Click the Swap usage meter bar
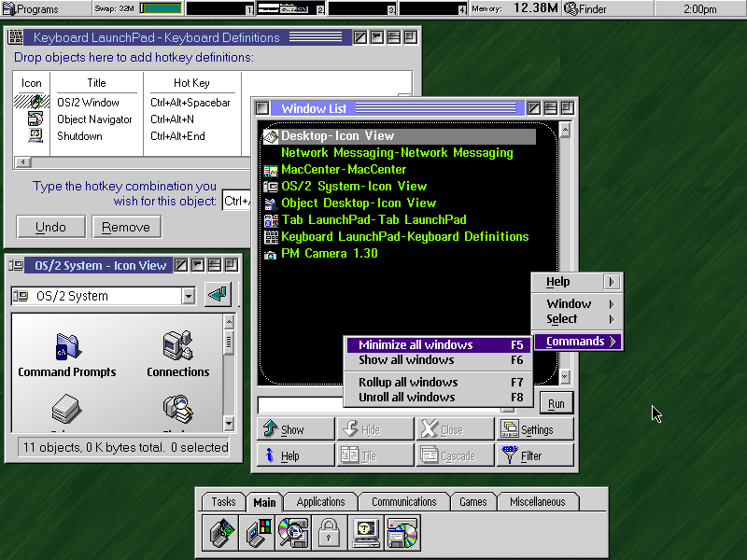The height and width of the screenshot is (560, 747). [x=162, y=8]
